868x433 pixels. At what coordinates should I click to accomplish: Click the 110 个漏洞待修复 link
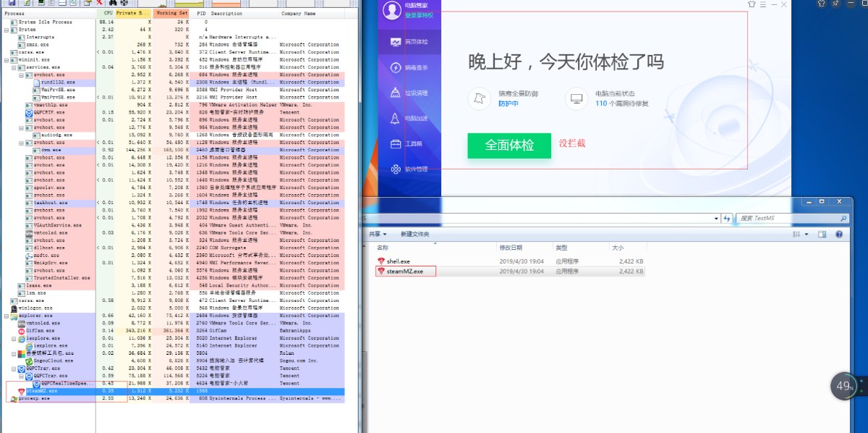pos(622,104)
